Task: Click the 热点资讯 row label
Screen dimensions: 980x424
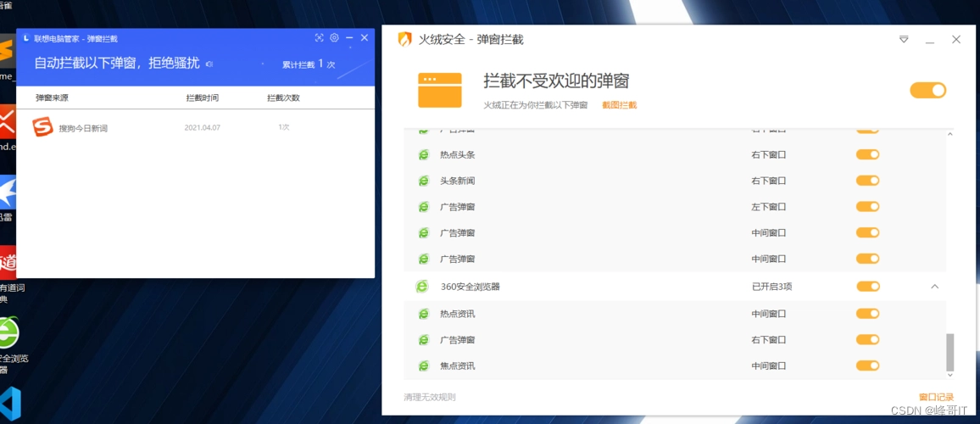Action: pyautogui.click(x=458, y=314)
